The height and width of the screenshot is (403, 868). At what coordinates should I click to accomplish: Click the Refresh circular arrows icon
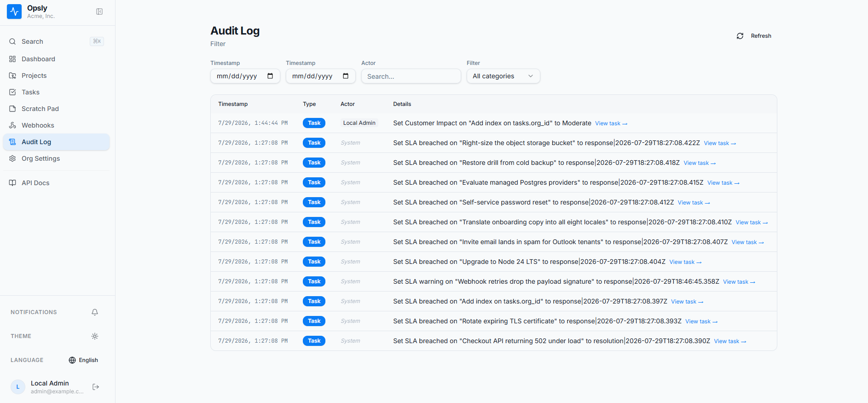click(x=740, y=36)
